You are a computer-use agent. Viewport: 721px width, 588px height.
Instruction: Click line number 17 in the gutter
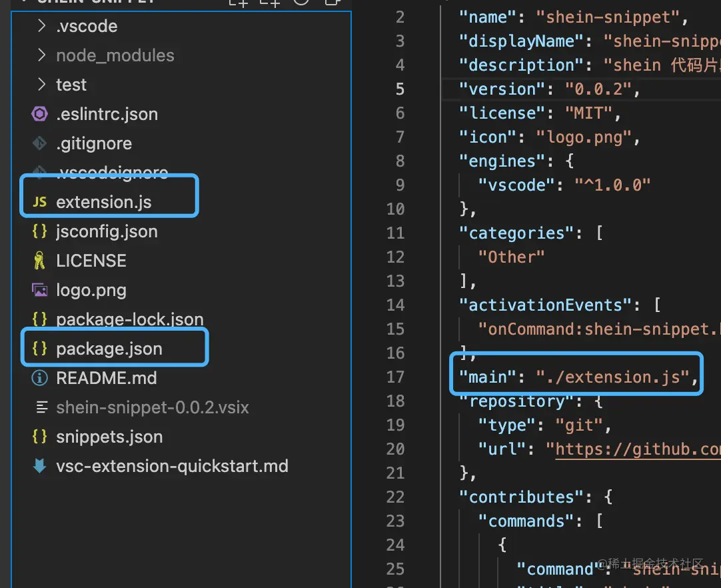pos(395,377)
